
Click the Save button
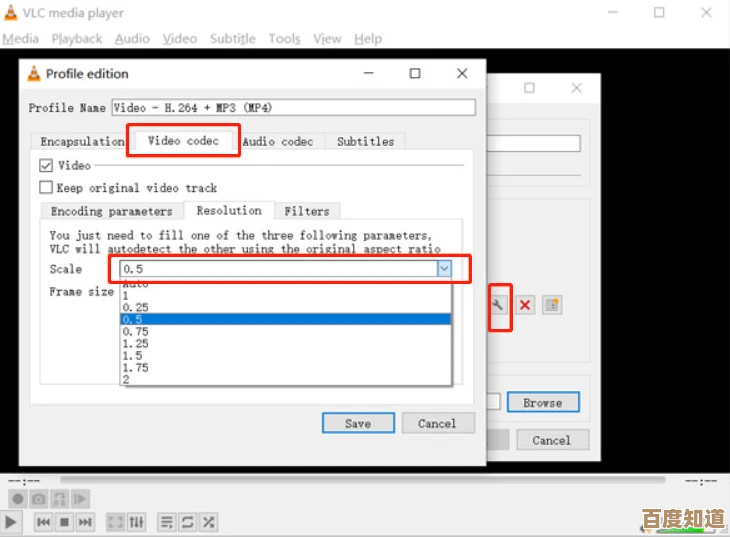[357, 423]
